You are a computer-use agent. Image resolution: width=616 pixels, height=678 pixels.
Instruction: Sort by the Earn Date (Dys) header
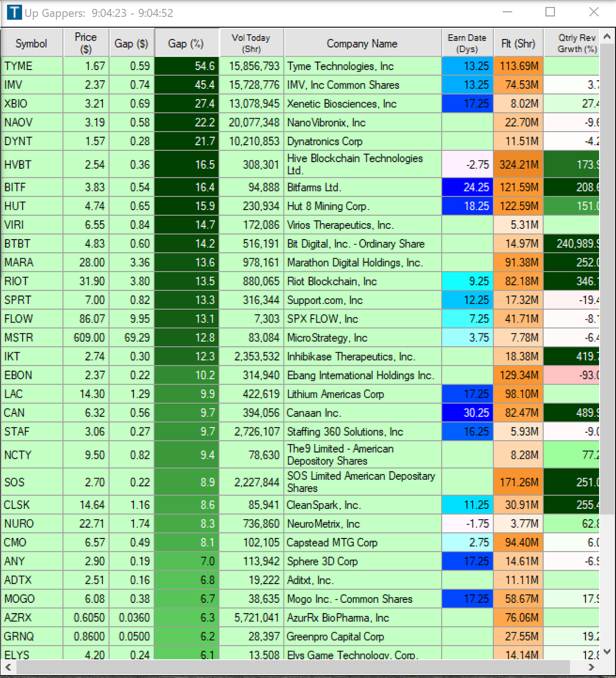pyautogui.click(x=467, y=44)
